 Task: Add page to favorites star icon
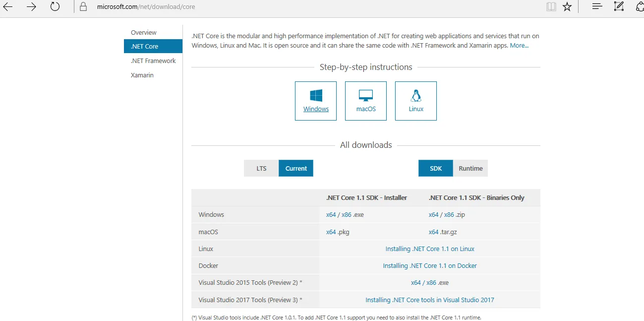click(567, 7)
